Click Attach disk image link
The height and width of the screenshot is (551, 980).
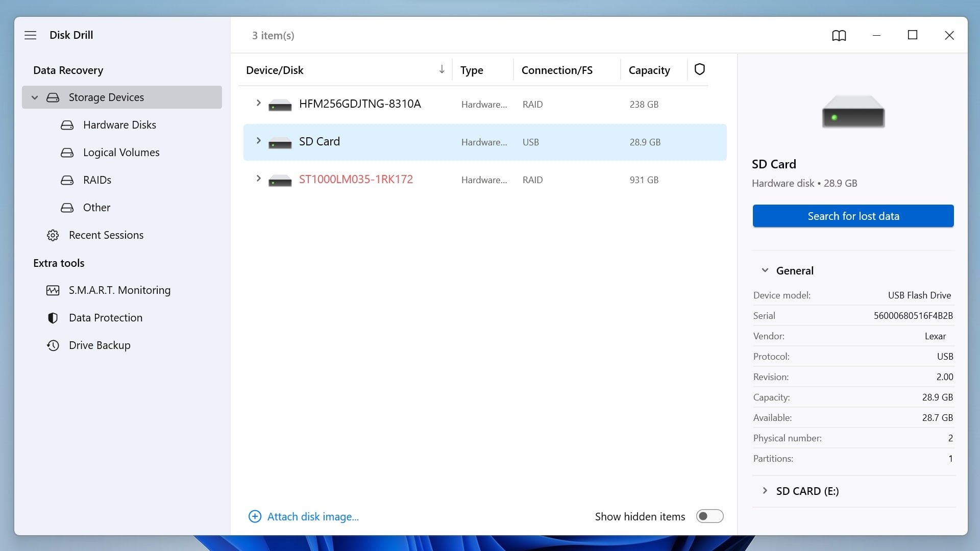pyautogui.click(x=313, y=516)
